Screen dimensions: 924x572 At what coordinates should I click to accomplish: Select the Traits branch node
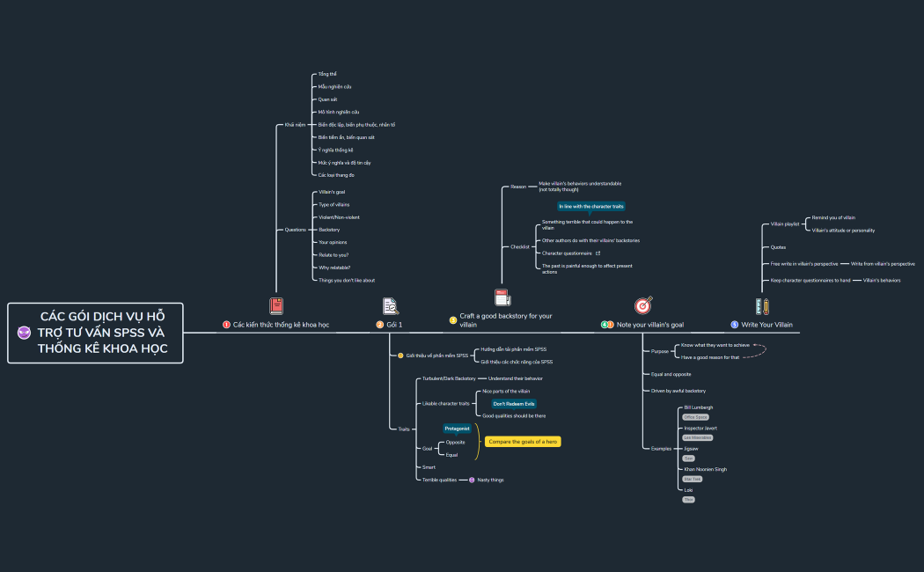[x=404, y=429]
